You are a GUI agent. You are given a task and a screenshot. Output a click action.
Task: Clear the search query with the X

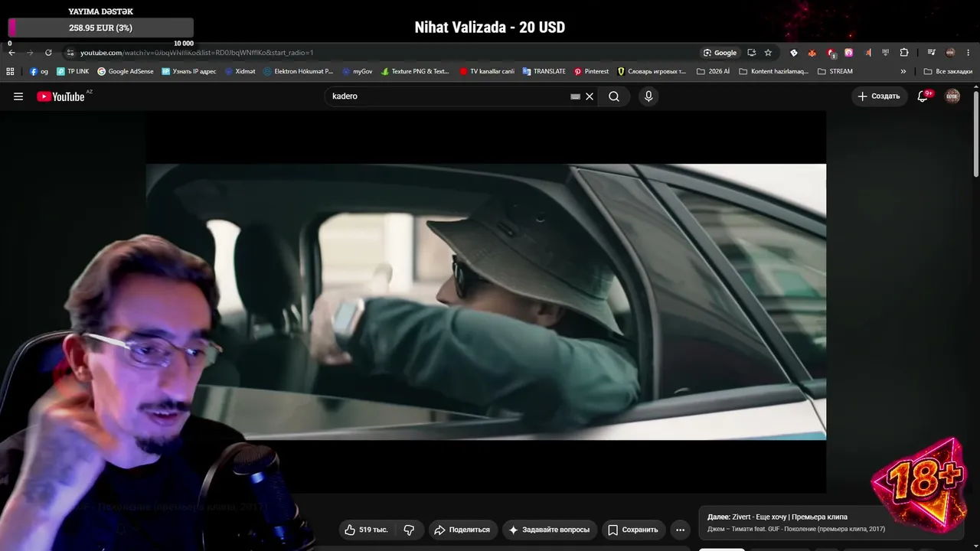[590, 96]
